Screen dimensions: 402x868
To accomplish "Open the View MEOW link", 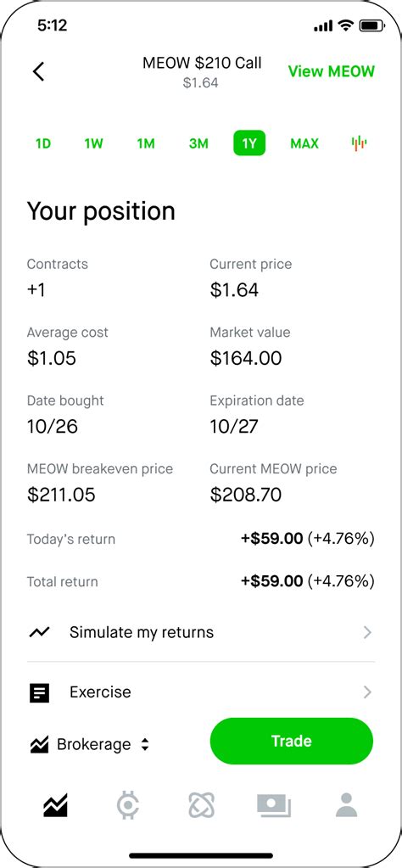I will point(332,71).
